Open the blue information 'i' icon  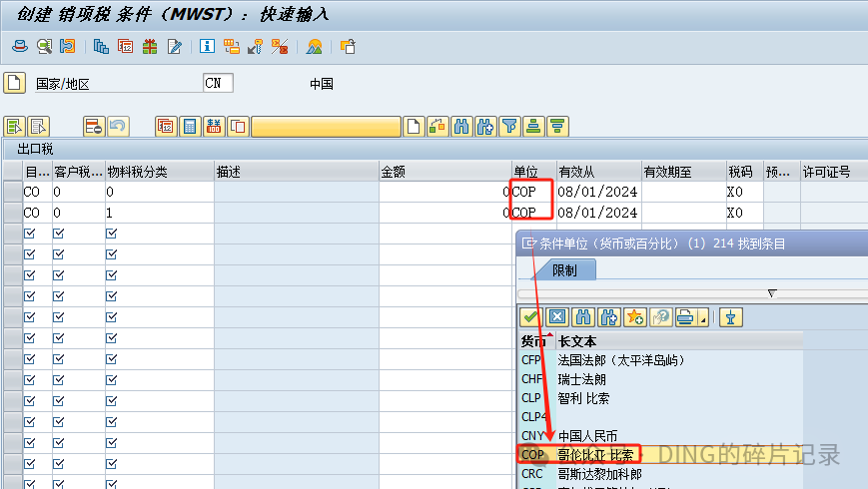pos(207,47)
